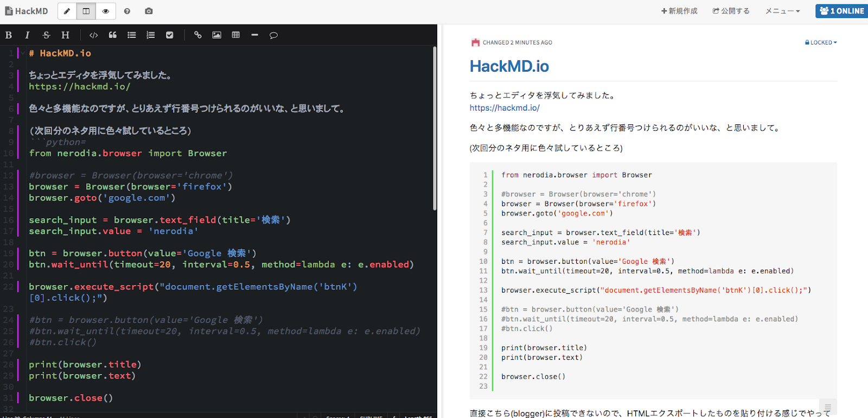The image size is (868, 418).
Task: Click the HackMD logo
Action: [x=26, y=11]
